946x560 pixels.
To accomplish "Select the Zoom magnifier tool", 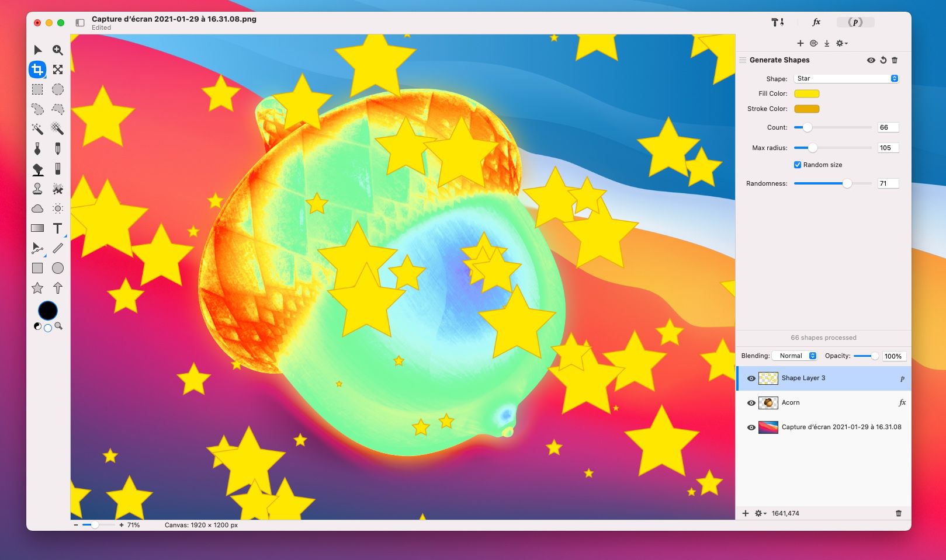I will 57,50.
